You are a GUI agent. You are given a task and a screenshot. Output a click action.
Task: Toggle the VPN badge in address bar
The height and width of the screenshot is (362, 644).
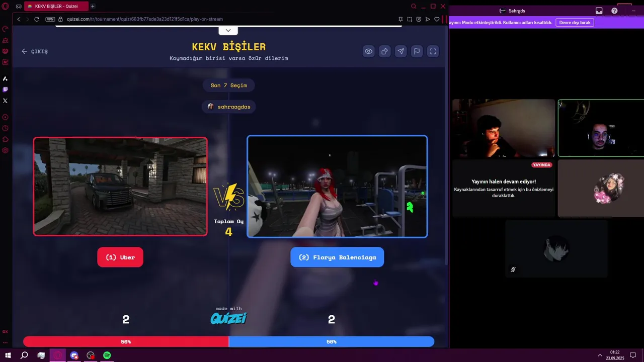click(50, 19)
